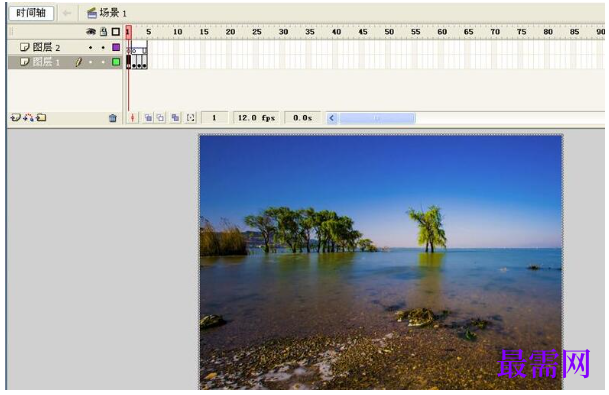Click frame 15 on the timeline ruler
The width and height of the screenshot is (609, 395).
coord(204,32)
